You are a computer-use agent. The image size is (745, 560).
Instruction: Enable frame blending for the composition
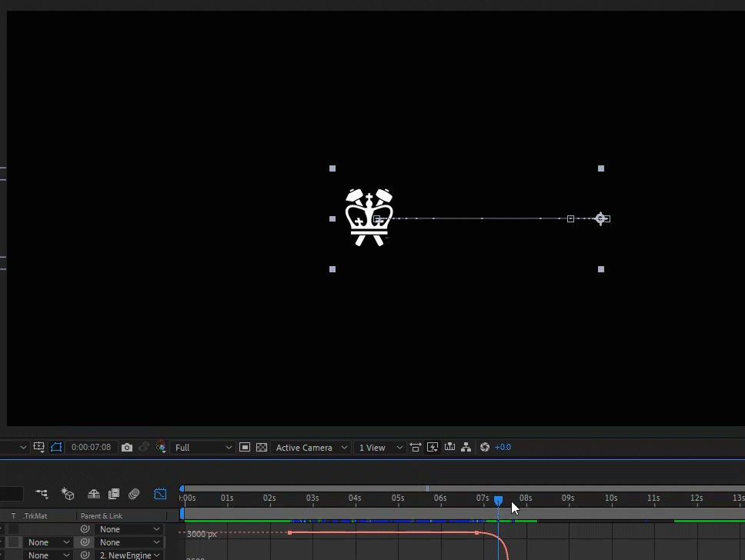pyautogui.click(x=114, y=494)
